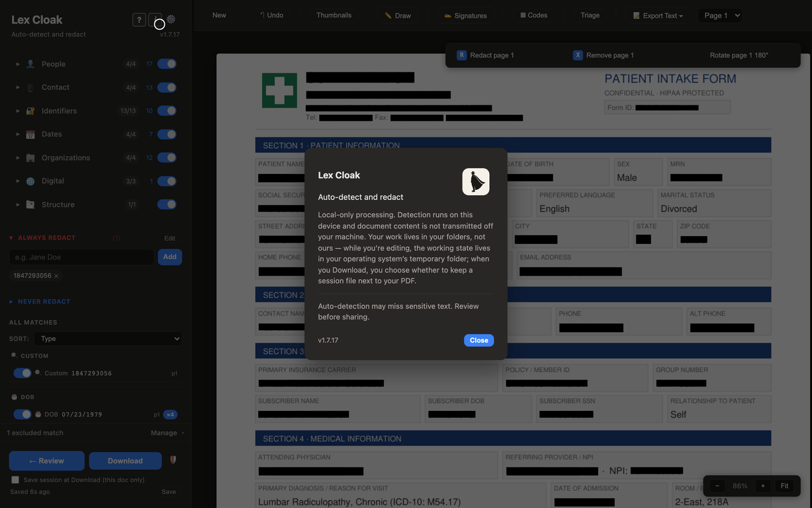
Task: Expand the Organizations category arrow
Action: [18, 158]
